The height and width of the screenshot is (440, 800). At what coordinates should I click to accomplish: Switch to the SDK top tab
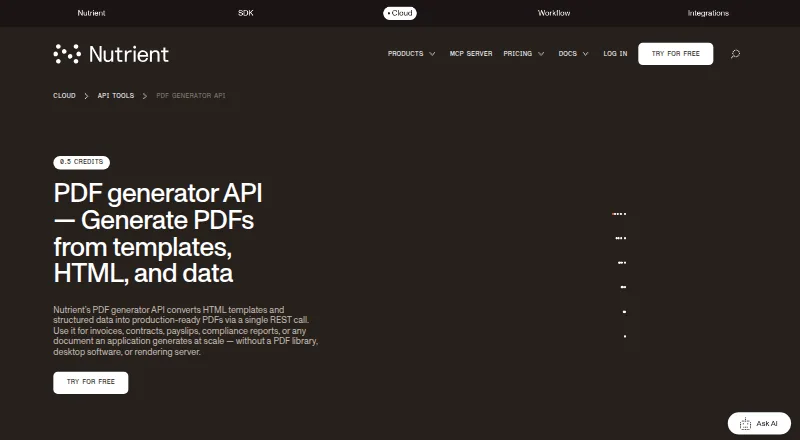point(245,13)
